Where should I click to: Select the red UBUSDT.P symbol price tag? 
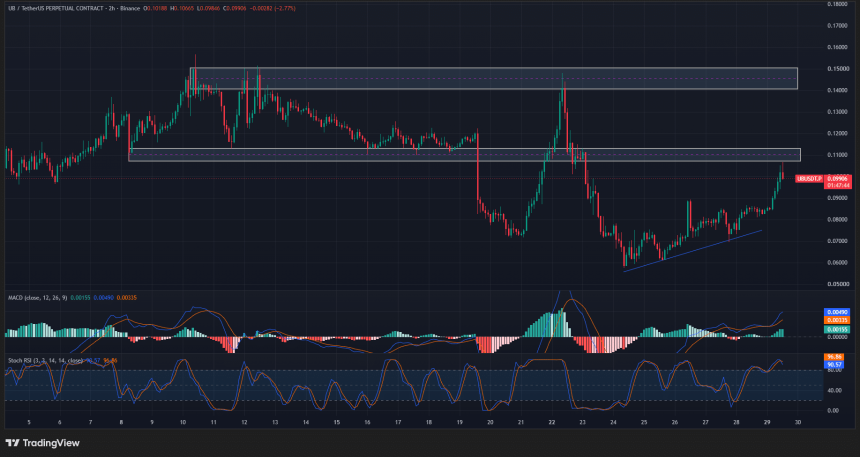(x=808, y=179)
